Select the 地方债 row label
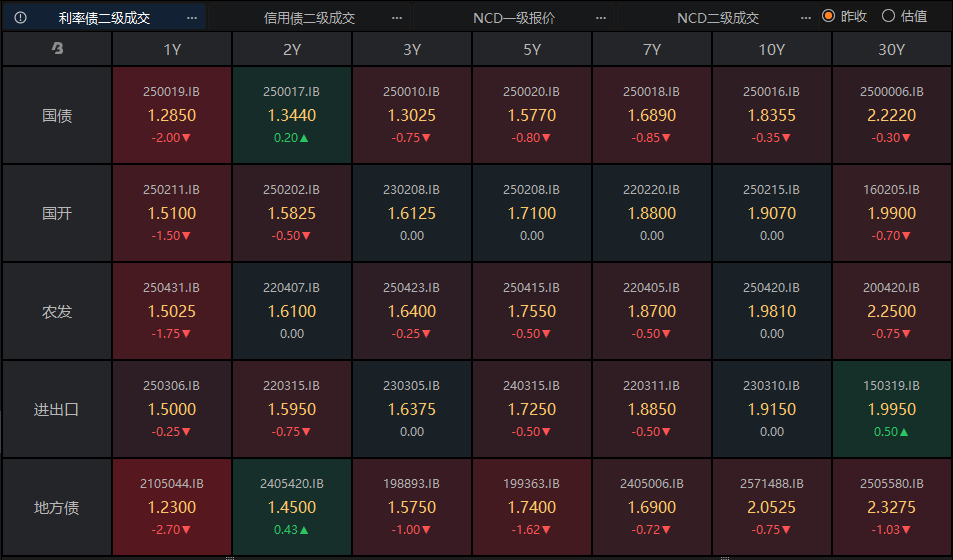 click(x=57, y=507)
